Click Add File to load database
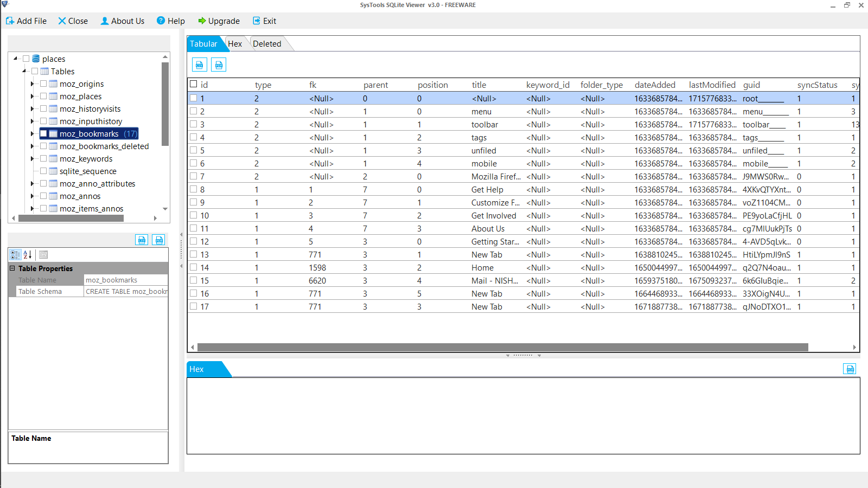Screen dimensions: 868x488 (x=26, y=21)
